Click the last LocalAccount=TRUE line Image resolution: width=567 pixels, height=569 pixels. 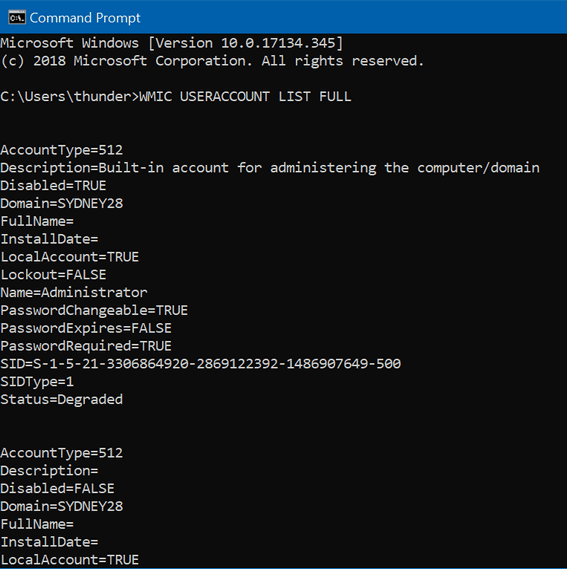[70, 560]
